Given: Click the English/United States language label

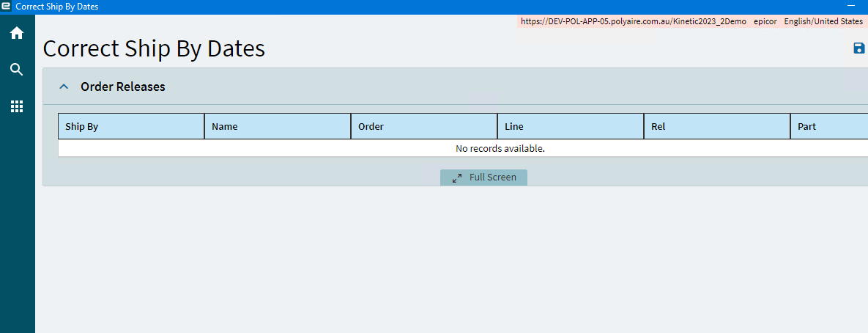Looking at the screenshot, I should pyautogui.click(x=823, y=21).
